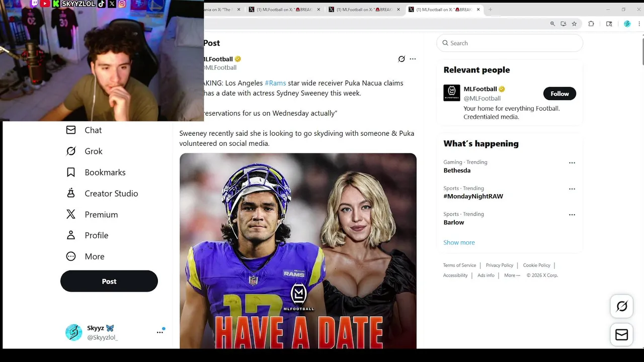Click the black Post compose button

pyautogui.click(x=109, y=281)
